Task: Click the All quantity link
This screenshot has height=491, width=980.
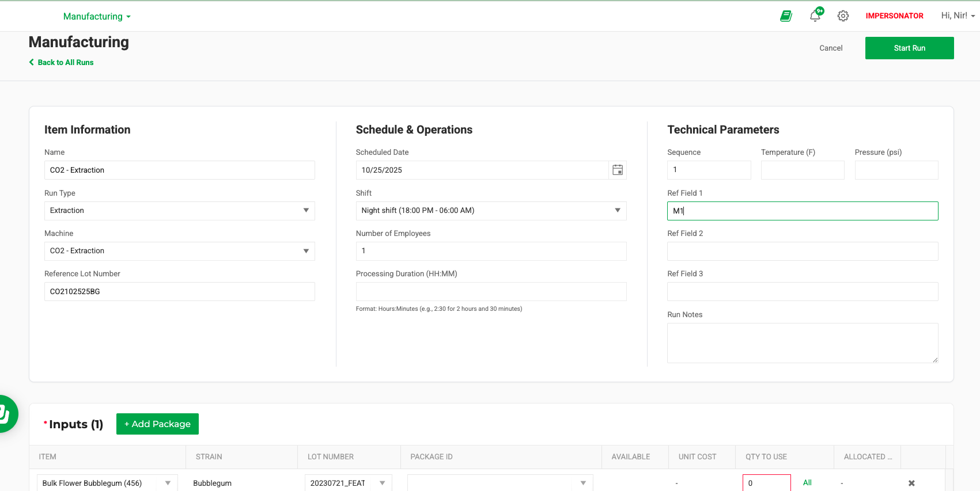Action: coord(807,482)
